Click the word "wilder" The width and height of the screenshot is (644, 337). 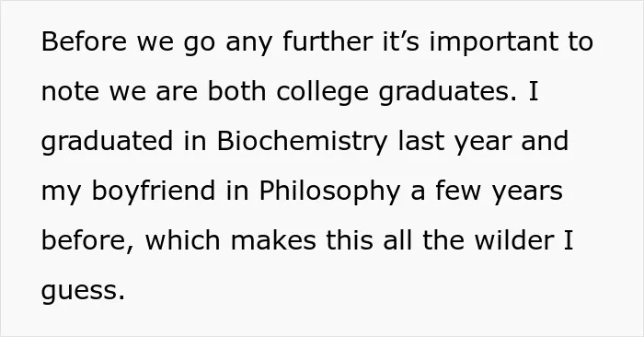coord(514,240)
